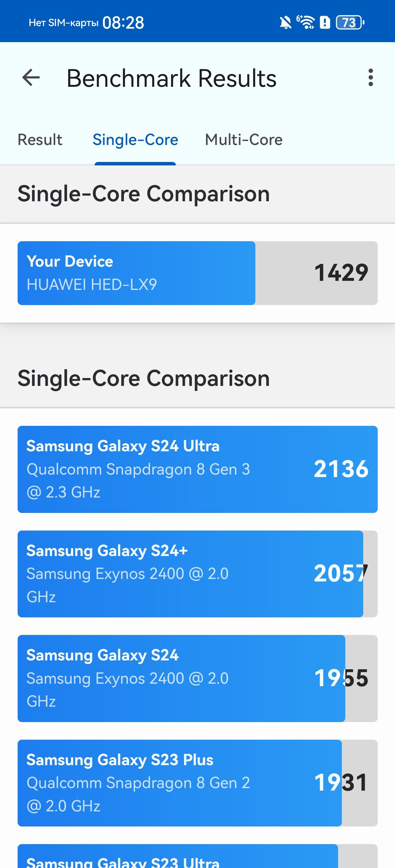Tap the 2136 score on S24 Ultra

click(341, 469)
